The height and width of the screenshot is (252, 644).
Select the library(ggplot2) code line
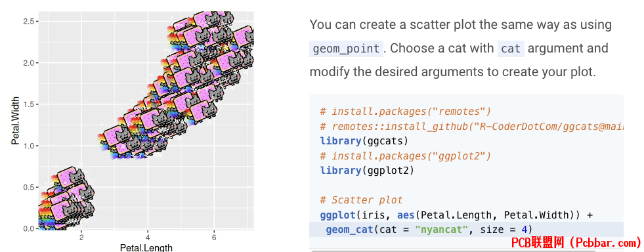point(367,170)
